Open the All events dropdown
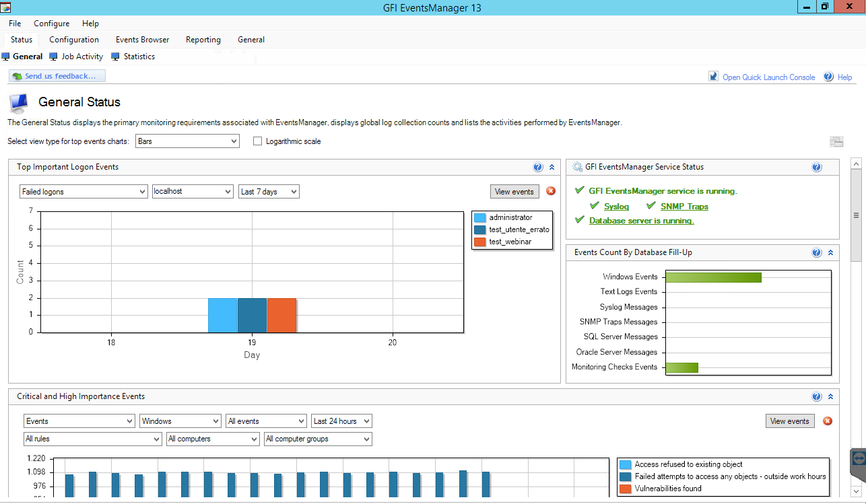Image resolution: width=866 pixels, height=504 pixels. click(x=267, y=421)
